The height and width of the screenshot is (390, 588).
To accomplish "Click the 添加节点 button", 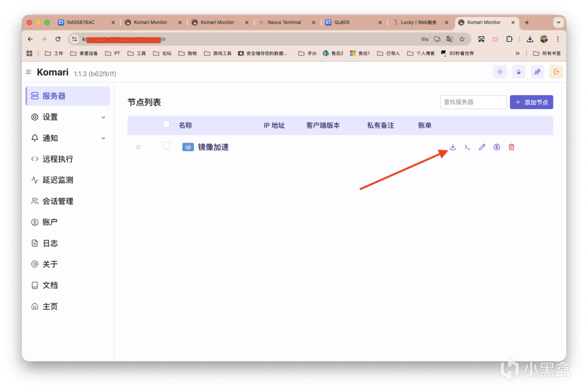I will coord(531,102).
